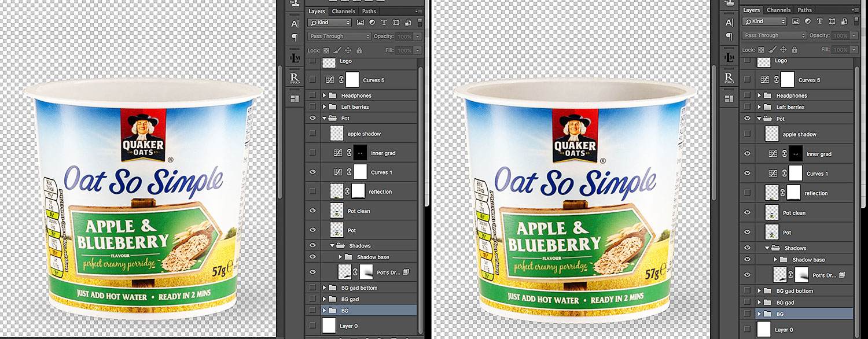Screen dimensions: 868x339
Task: Filter for adjustment layers in right Layers panel
Action: pyautogui.click(x=807, y=21)
